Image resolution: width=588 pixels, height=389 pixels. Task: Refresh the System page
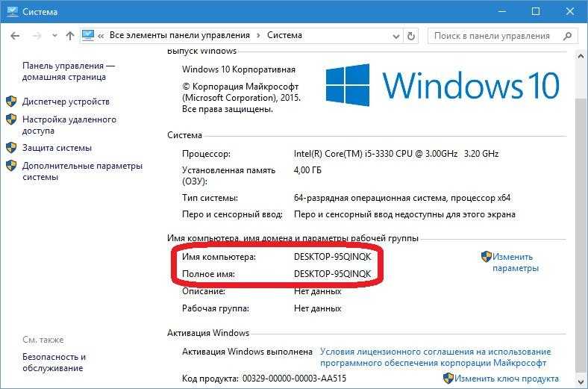pyautogui.click(x=411, y=36)
